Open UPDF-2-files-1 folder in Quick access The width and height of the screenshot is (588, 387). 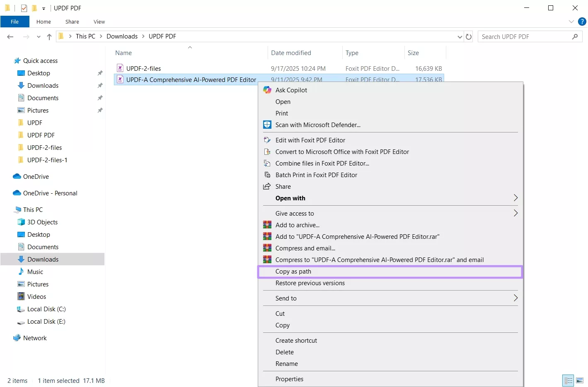tap(47, 160)
